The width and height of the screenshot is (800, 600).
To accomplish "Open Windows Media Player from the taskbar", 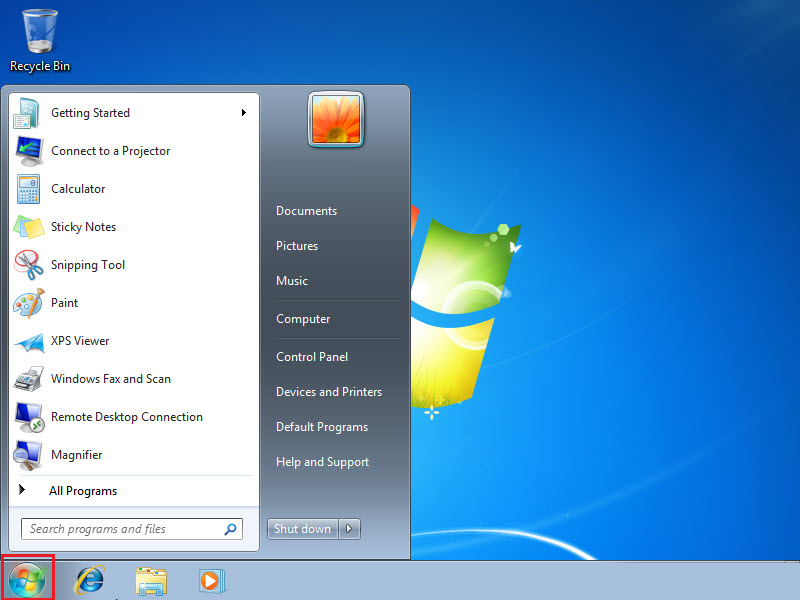I will [212, 580].
